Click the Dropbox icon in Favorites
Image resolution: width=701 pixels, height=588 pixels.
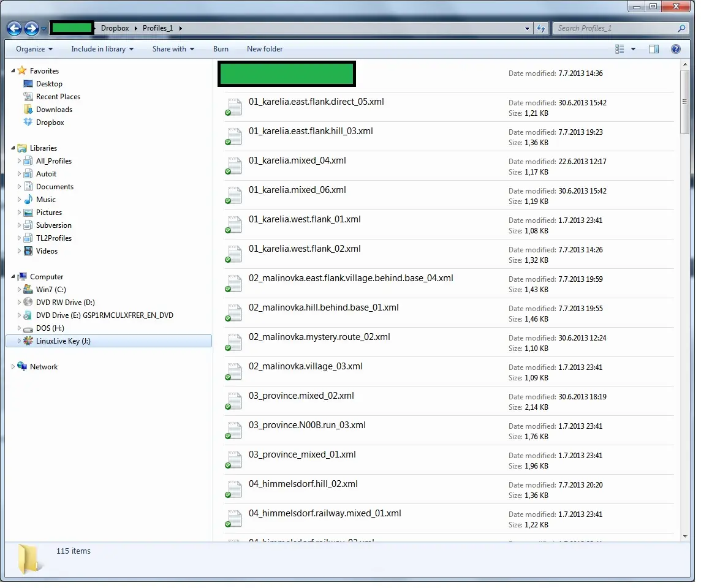[x=28, y=123]
